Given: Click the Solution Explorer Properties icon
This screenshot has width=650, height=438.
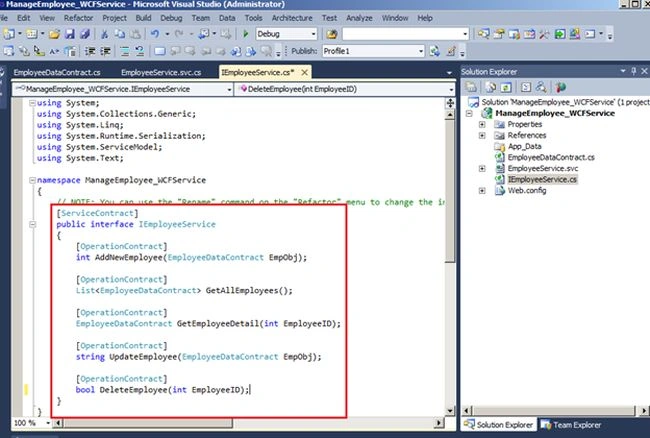Looking at the screenshot, I should click(x=471, y=87).
